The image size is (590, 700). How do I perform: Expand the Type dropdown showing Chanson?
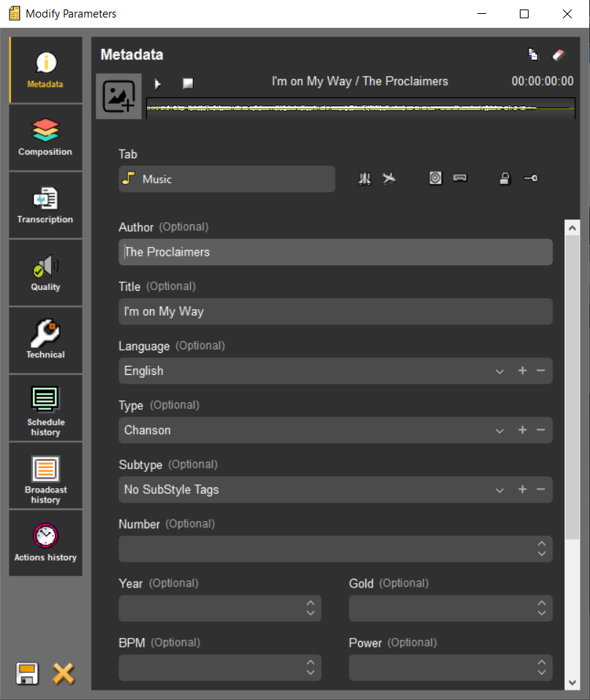[x=499, y=430]
